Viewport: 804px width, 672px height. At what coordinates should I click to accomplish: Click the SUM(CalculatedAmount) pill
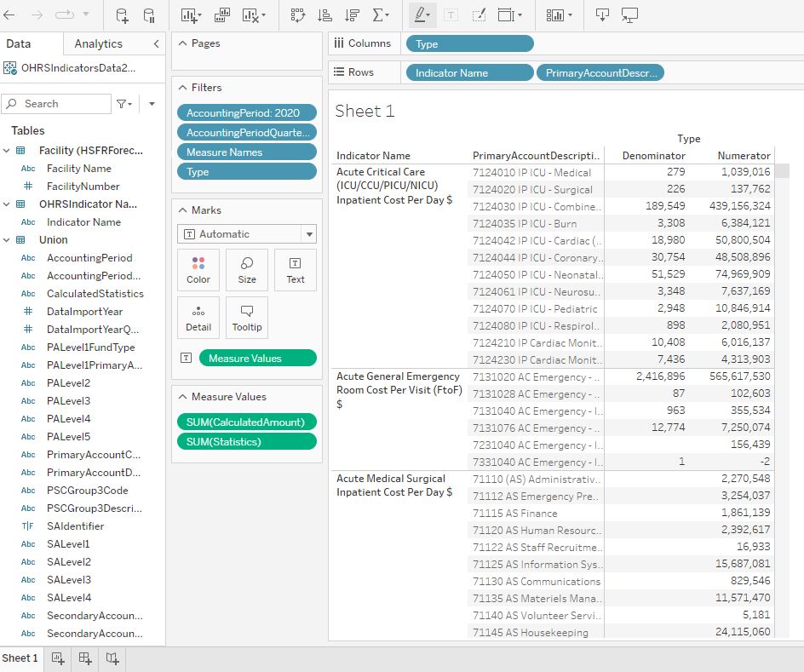coord(247,422)
